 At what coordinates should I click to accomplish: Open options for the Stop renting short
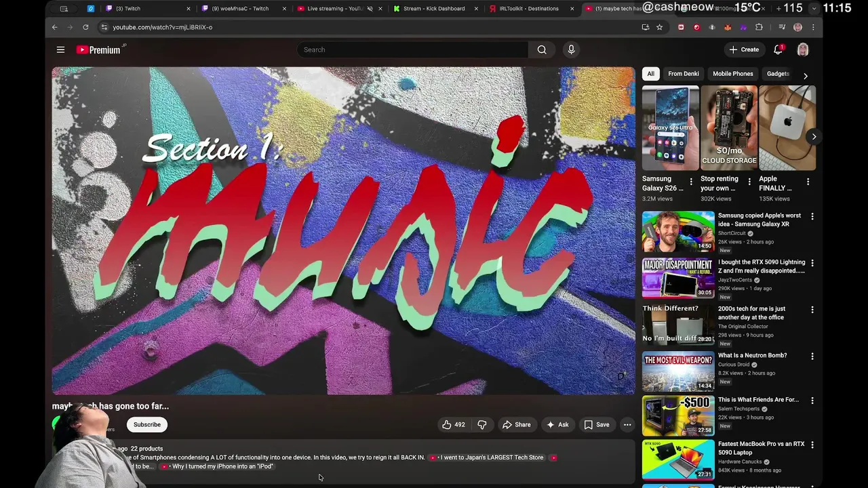(749, 182)
